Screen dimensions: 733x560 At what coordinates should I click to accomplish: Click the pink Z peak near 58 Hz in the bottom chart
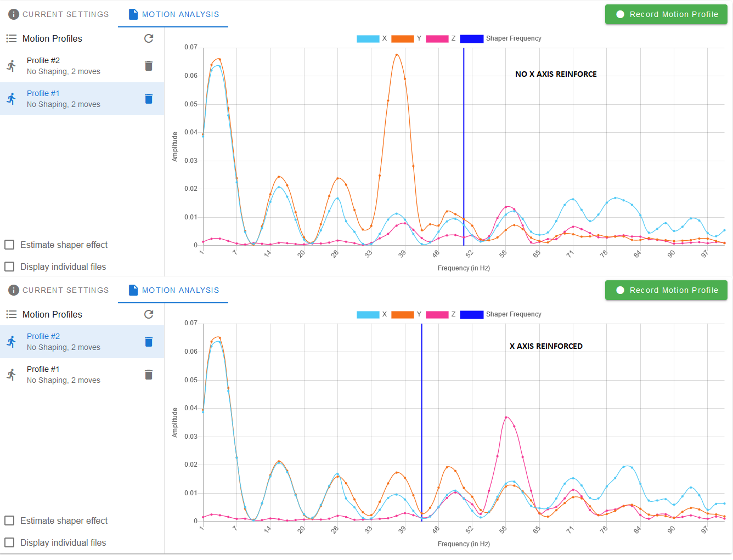[x=506, y=417]
